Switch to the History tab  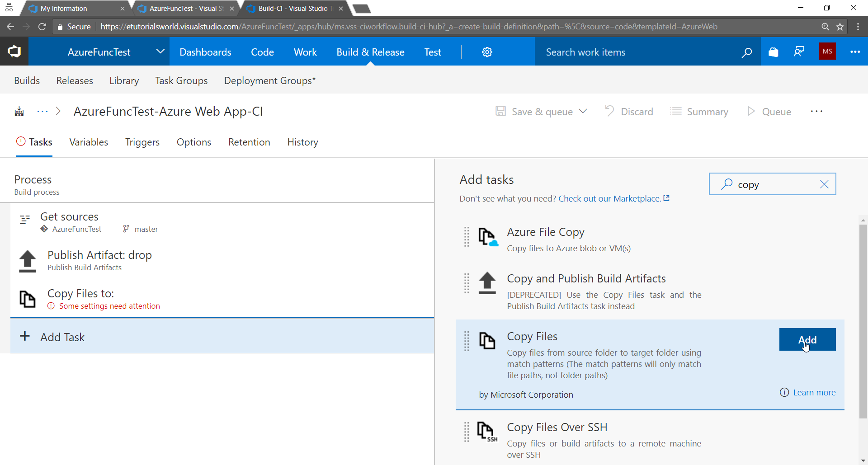point(303,142)
